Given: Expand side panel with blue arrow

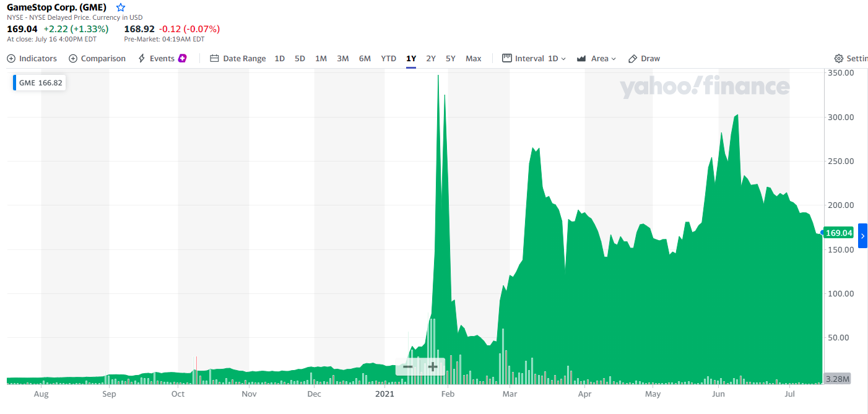Looking at the screenshot, I should pyautogui.click(x=862, y=236).
